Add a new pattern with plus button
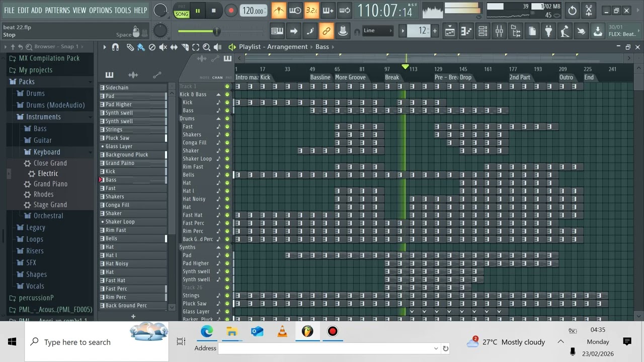The height and width of the screenshot is (362, 644). click(133, 316)
